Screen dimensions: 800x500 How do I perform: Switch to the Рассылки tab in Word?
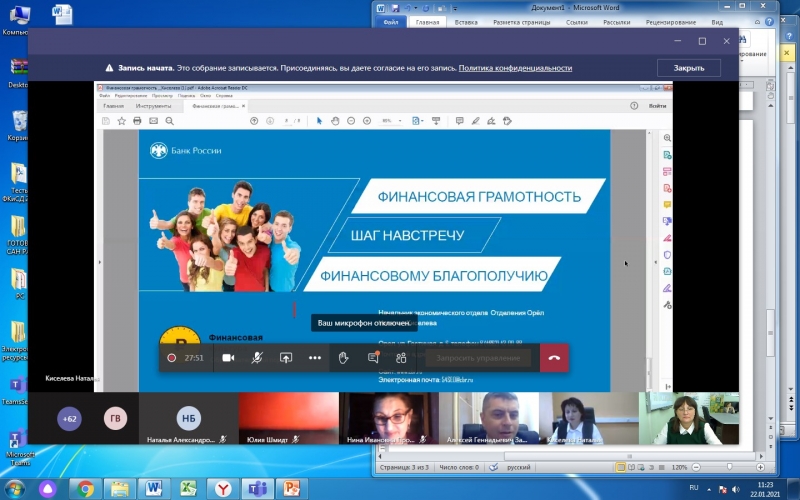(x=616, y=22)
